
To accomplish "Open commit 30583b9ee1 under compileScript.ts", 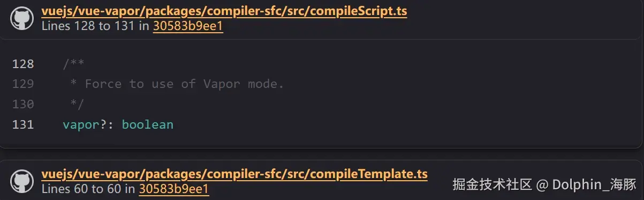I will click(188, 26).
